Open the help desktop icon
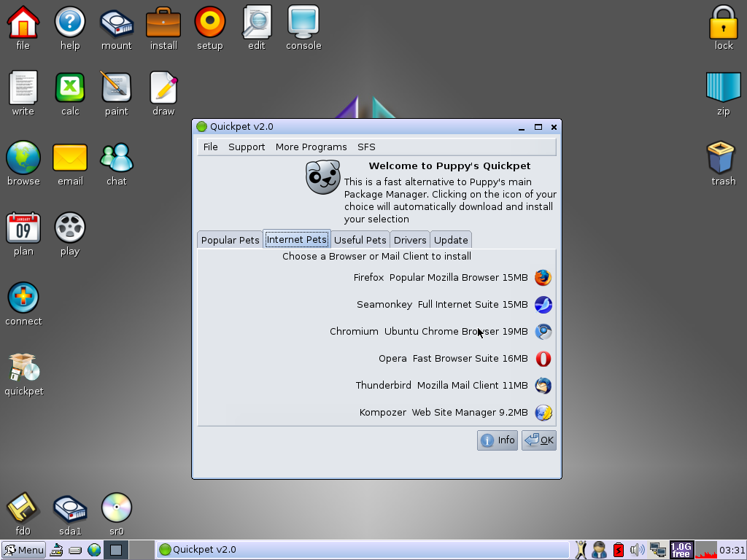747x560 pixels. click(69, 28)
